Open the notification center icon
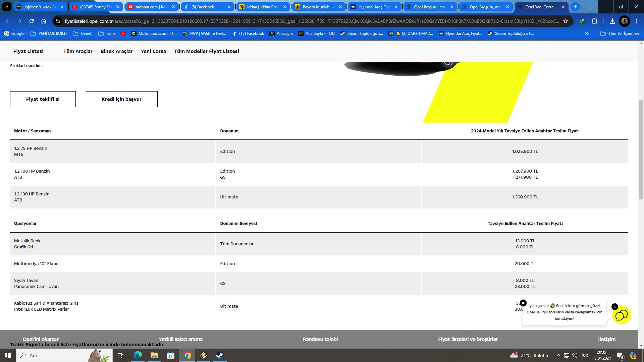The height and width of the screenshot is (362, 644). (620, 356)
